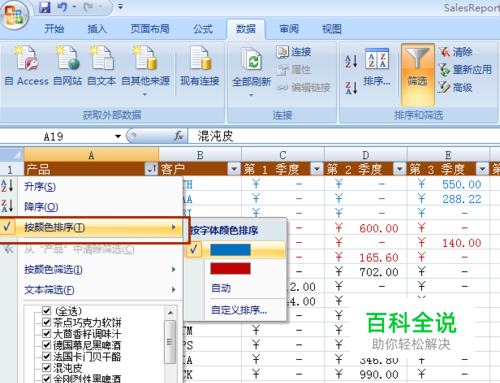500x383 pixels.
Task: Toggle the 大茴香籽调味汁 checkbox
Action: point(47,334)
